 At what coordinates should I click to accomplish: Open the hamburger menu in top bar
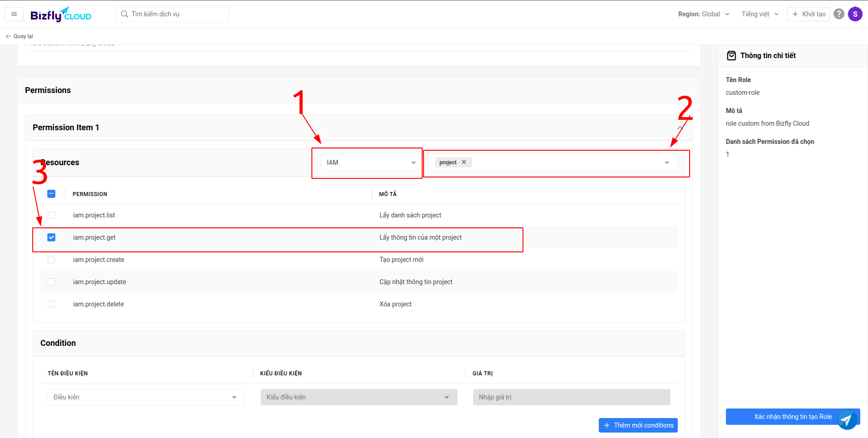pos(14,14)
